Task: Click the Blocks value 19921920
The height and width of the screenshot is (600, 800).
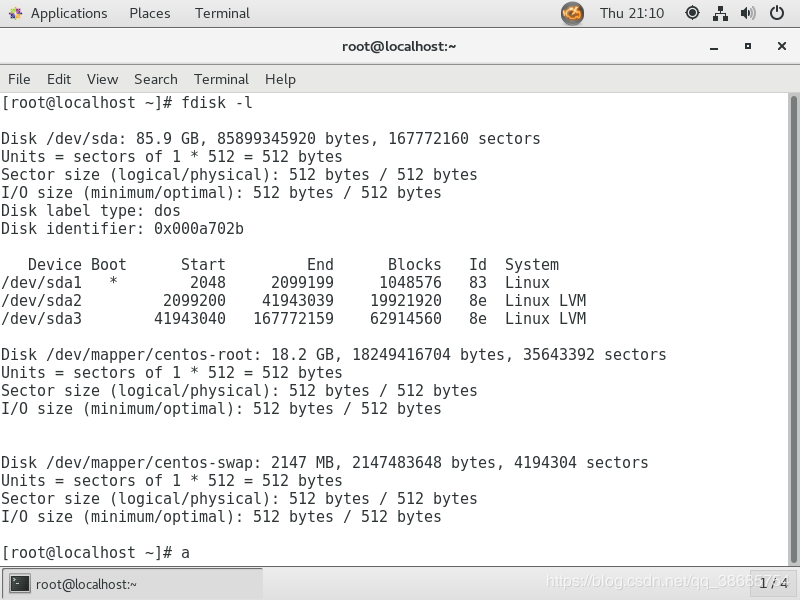Action: (406, 301)
